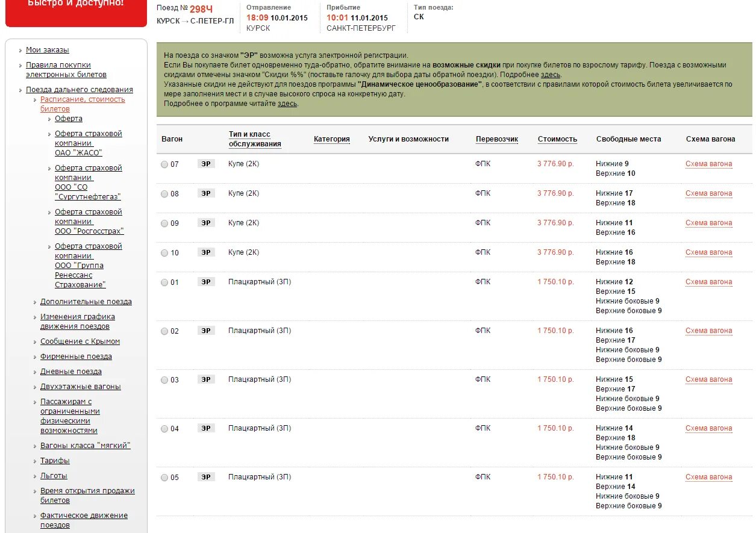Open Мои заказы in sidebar

[x=48, y=50]
